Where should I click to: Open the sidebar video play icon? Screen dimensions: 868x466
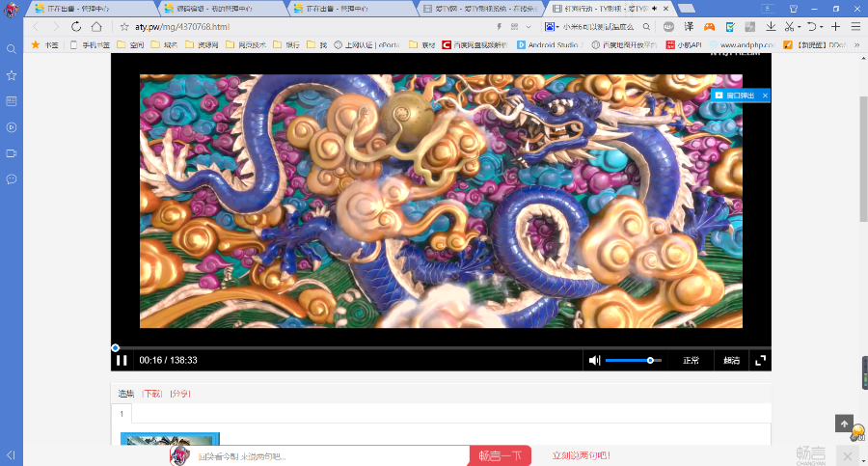click(11, 127)
